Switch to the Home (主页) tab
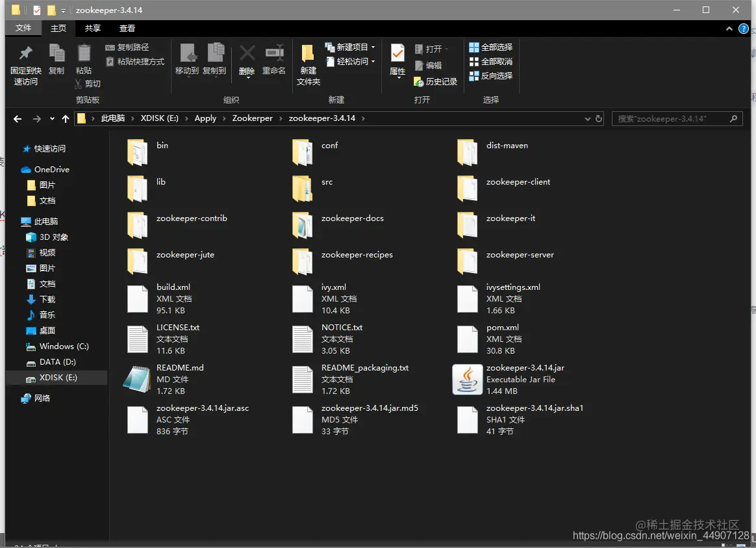Image resolution: width=756 pixels, height=548 pixels. (x=58, y=29)
